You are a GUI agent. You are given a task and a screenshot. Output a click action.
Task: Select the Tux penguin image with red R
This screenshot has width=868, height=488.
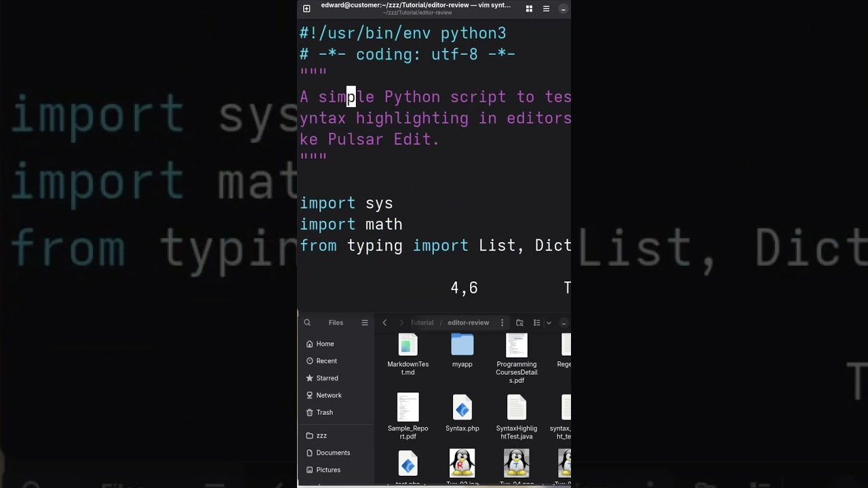pos(462,463)
